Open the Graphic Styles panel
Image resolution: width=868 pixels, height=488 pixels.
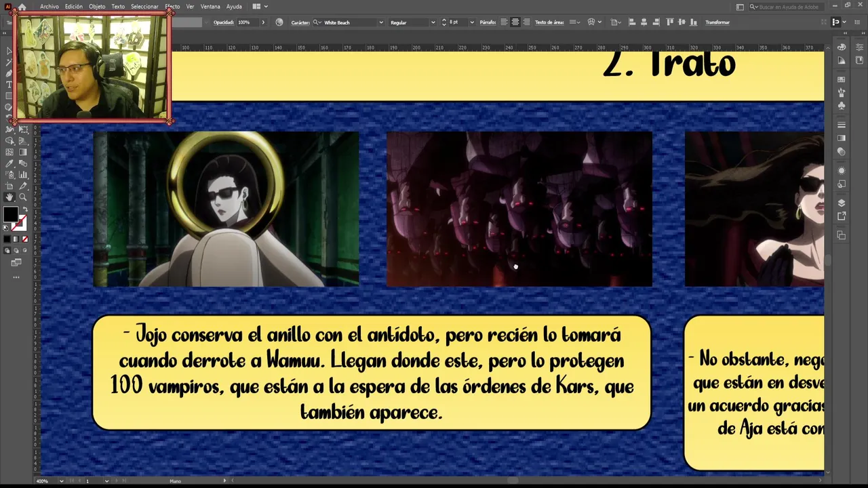(842, 184)
